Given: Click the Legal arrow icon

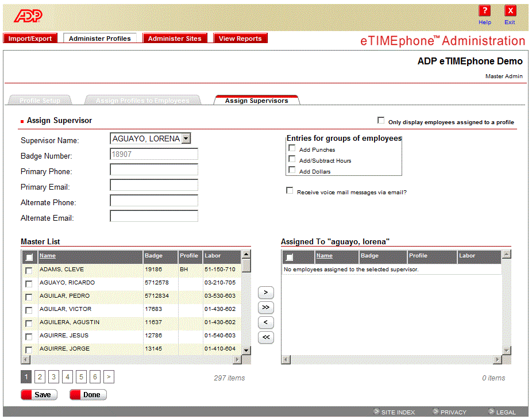Looking at the screenshot, I should [491, 412].
